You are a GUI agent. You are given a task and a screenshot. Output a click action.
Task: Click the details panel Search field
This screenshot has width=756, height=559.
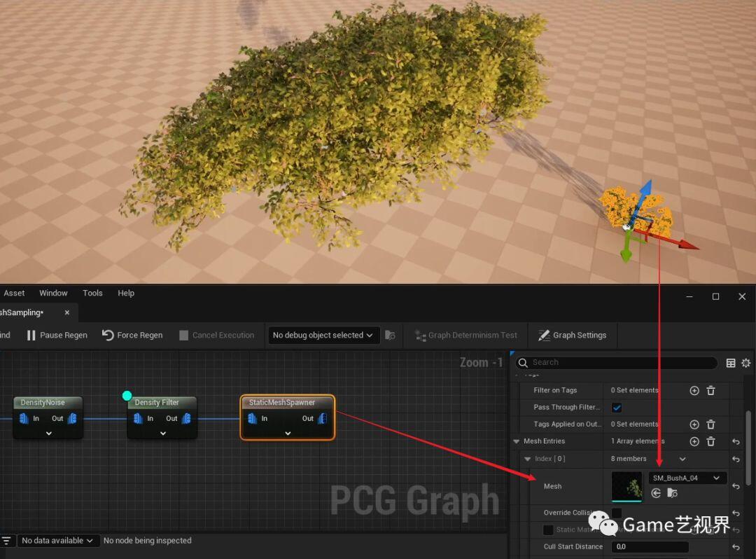[x=617, y=363]
